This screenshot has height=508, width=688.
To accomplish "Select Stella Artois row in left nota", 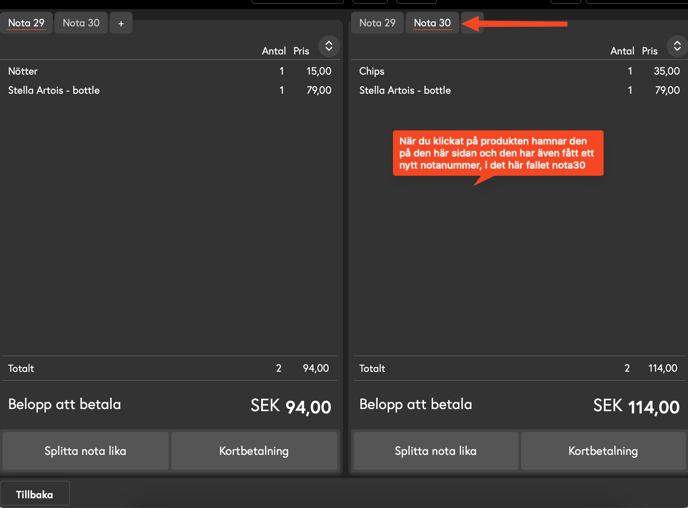I will [x=170, y=90].
